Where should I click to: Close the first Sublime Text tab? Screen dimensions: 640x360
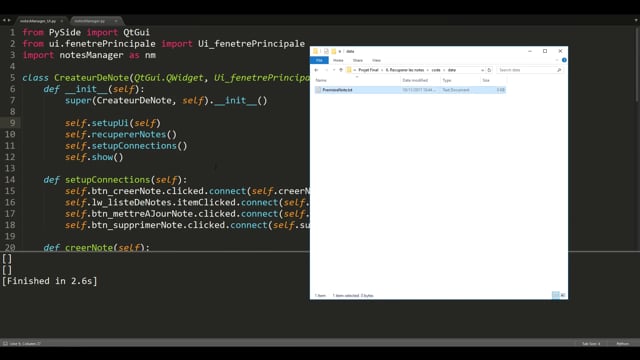(62, 21)
